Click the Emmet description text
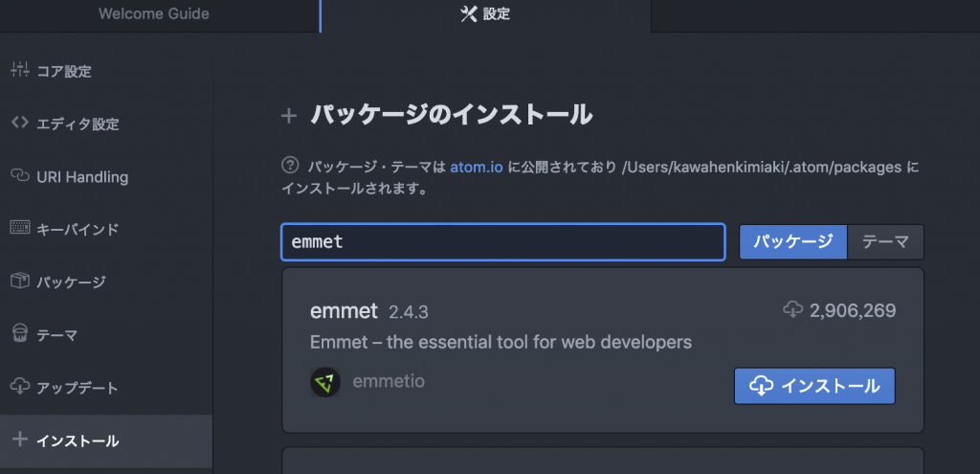The image size is (980, 474). point(501,343)
